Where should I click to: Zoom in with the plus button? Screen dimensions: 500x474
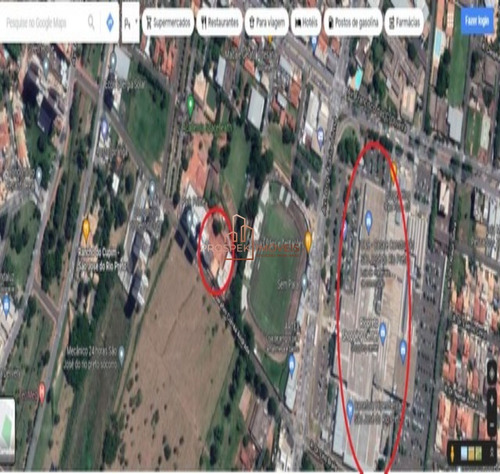(x=492, y=400)
